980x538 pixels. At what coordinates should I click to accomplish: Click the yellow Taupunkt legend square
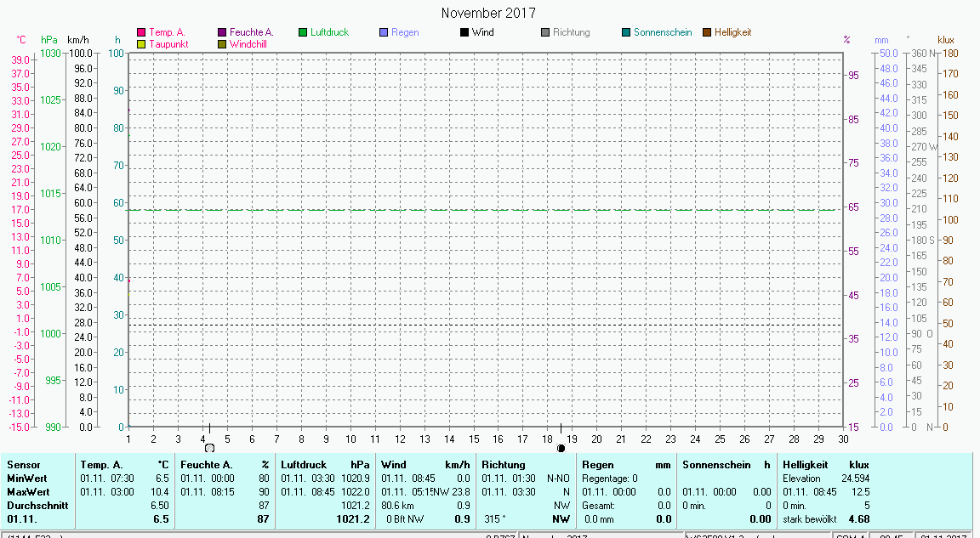pyautogui.click(x=141, y=44)
